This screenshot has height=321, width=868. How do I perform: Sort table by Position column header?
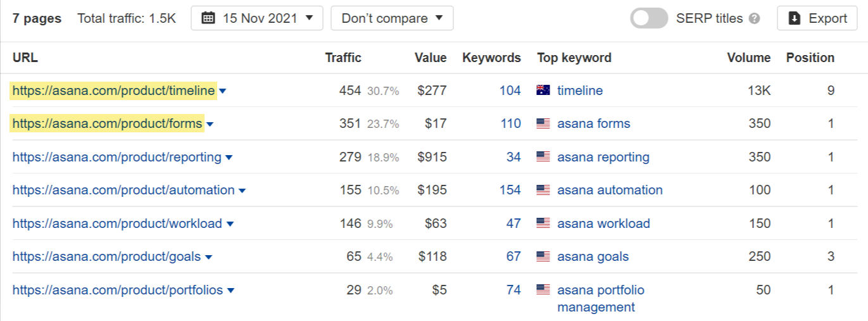(x=810, y=58)
